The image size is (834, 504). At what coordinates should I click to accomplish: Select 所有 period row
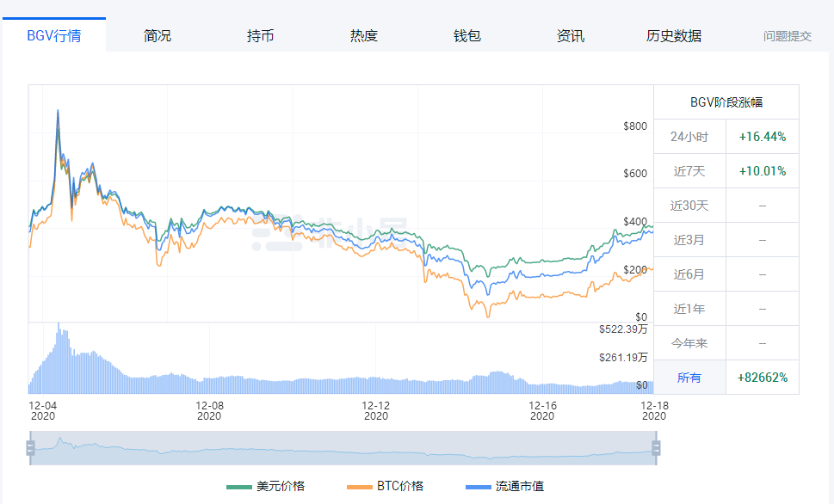[x=726, y=378]
